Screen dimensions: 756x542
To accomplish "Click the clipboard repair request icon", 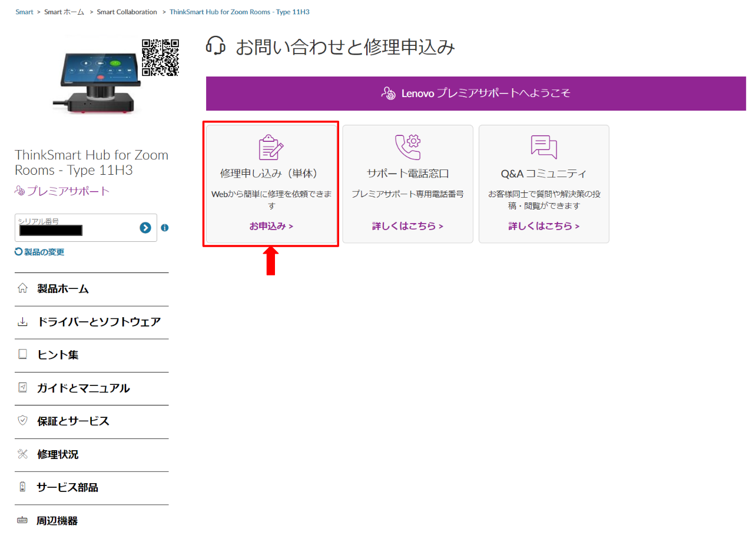I will point(271,147).
